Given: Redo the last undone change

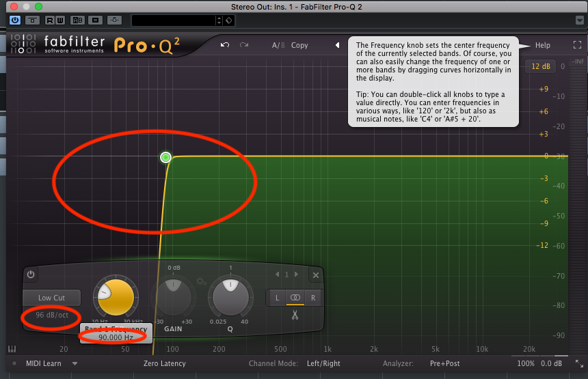Looking at the screenshot, I should [244, 45].
